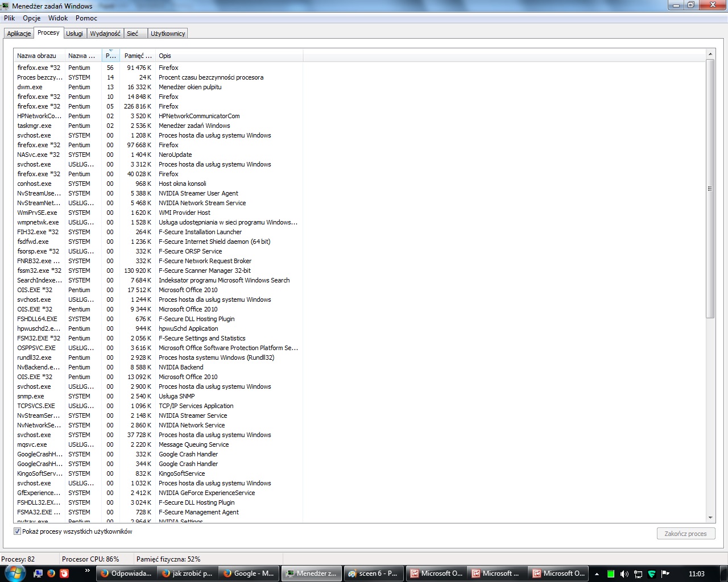Sort by the 'Nazwa ...' user column header
The width and height of the screenshot is (728, 582).
(83, 56)
